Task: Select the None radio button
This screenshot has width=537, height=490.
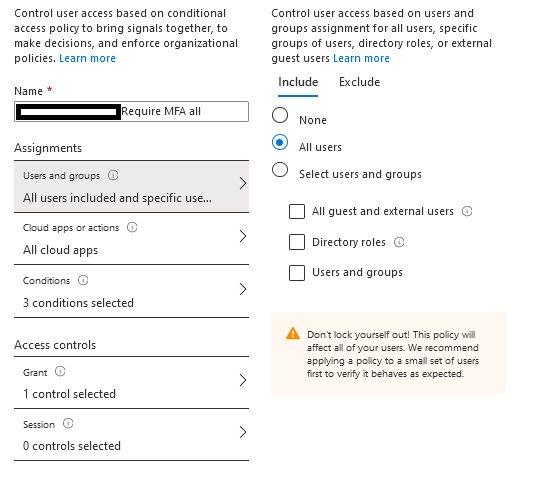Action: [280, 115]
